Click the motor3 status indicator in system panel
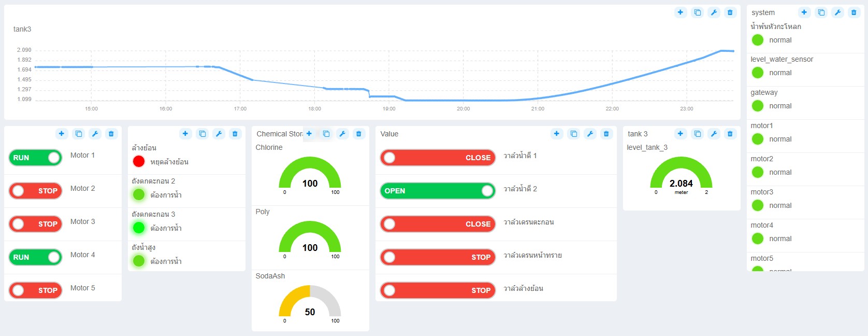868x336 pixels. [x=758, y=205]
